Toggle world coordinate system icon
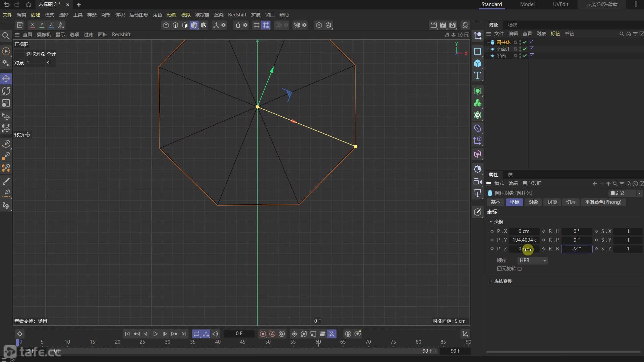The height and width of the screenshot is (362, 644). pos(61,25)
